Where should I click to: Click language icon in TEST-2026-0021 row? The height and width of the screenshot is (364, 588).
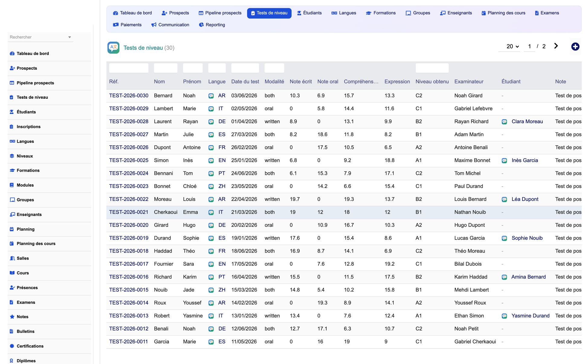[211, 212]
